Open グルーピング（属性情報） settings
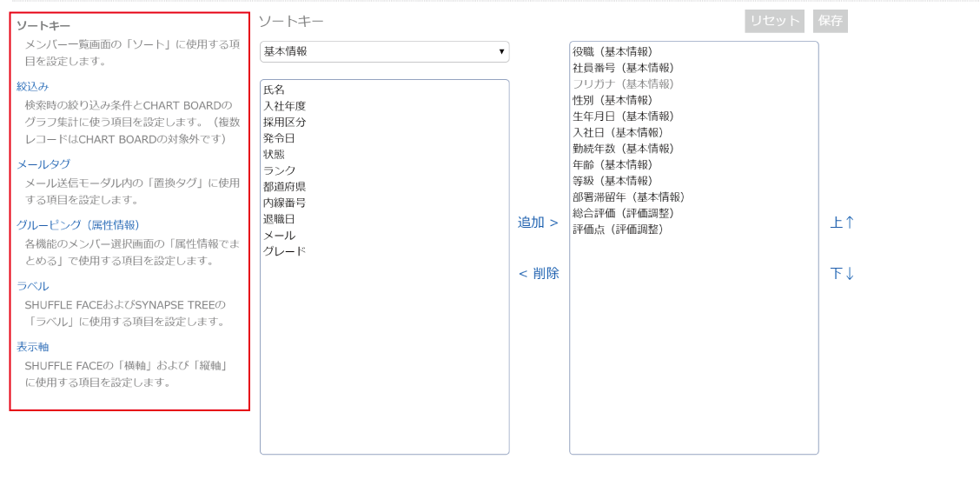Viewport: 980px width, 479px height. point(77,225)
